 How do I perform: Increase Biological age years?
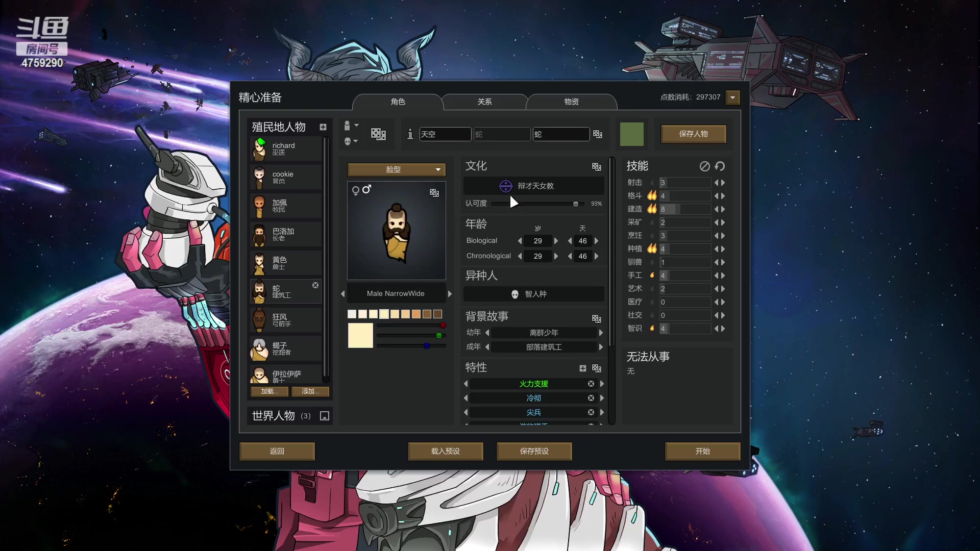click(x=556, y=241)
